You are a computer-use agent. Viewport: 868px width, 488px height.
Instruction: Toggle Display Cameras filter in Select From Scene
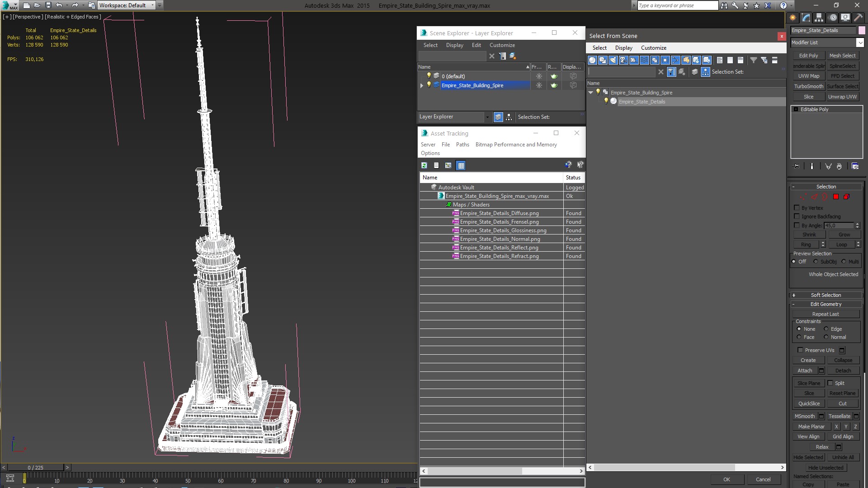tap(623, 60)
